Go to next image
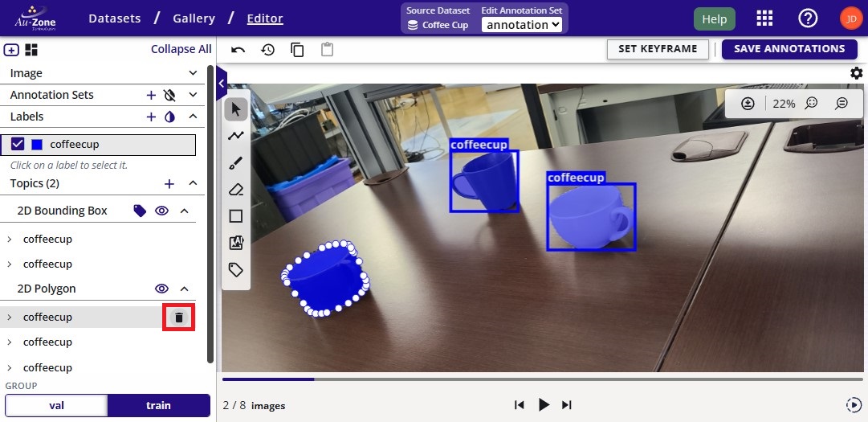This screenshot has width=868, height=422. point(566,405)
